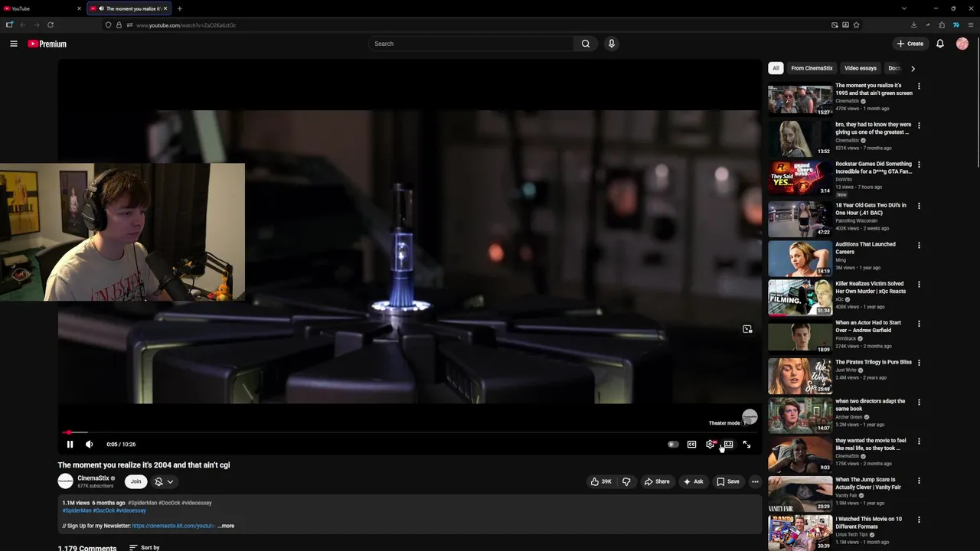The image size is (980, 551).
Task: Click the miniplayer icon on video
Action: point(747,329)
